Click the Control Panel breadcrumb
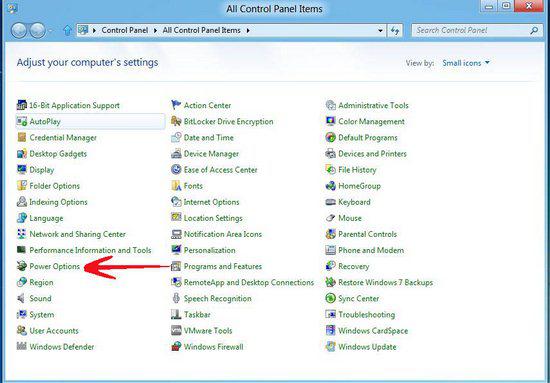This screenshot has width=550, height=383. 125,31
